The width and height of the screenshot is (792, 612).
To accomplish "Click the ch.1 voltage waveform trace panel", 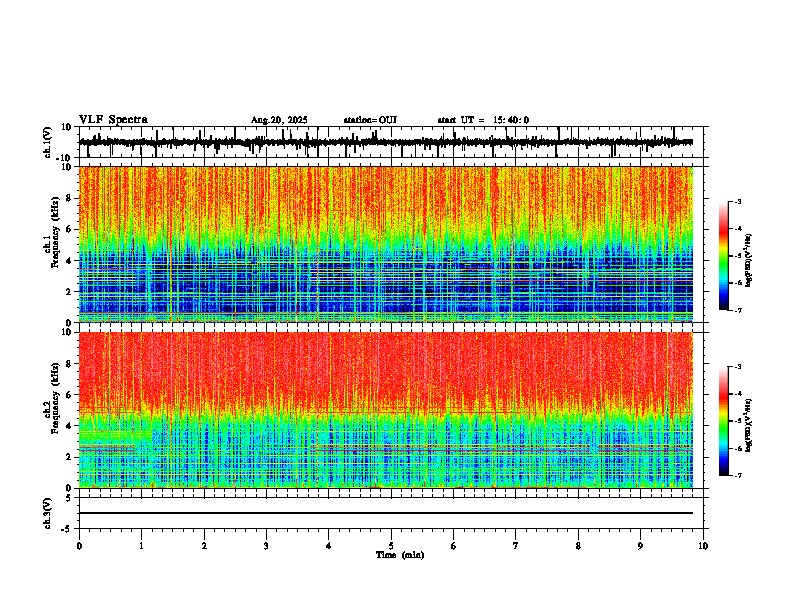I will 391,142.
